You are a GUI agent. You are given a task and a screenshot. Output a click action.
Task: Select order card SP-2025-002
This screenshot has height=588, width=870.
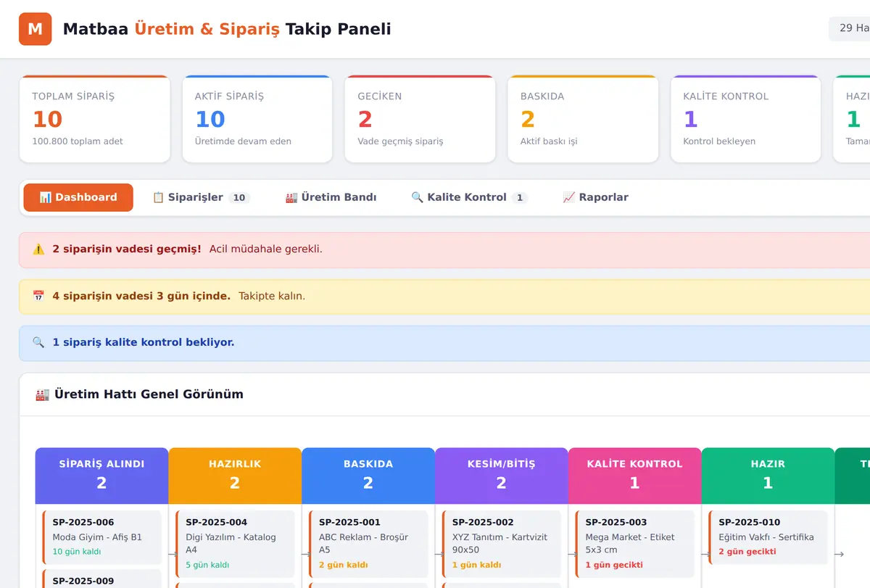[x=502, y=544]
